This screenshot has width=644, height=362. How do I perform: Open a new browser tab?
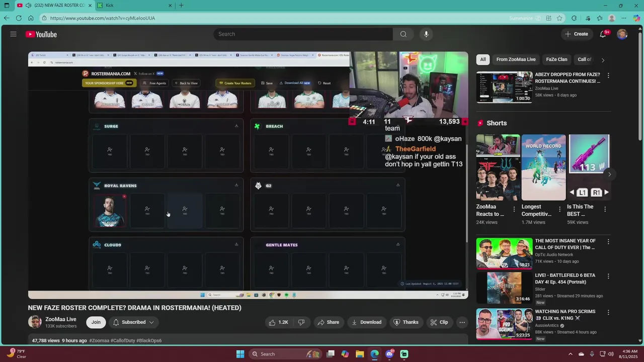181,6
